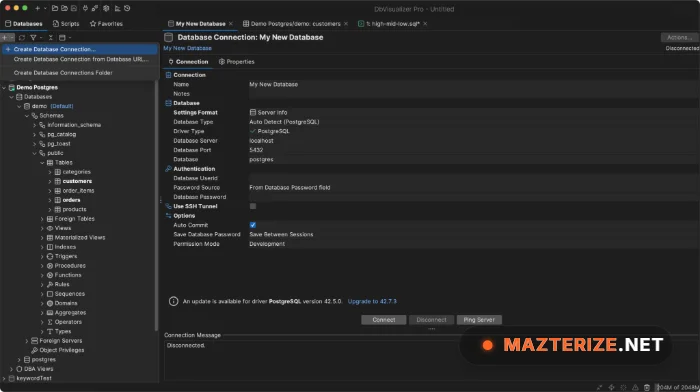The width and height of the screenshot is (700, 392).
Task: Click the Upgrade to 42.7.3 link
Action: pos(372,301)
